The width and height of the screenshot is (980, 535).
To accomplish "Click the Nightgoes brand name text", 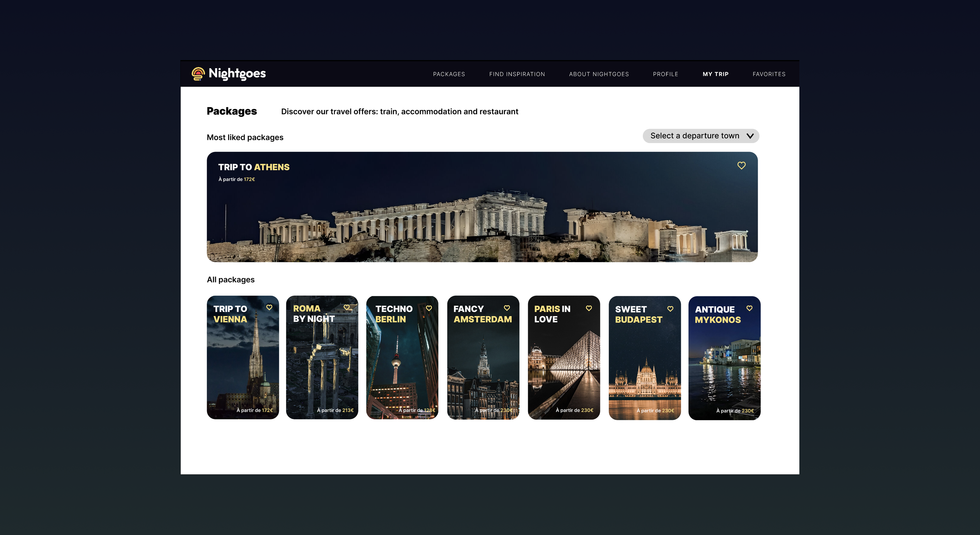I will (237, 73).
